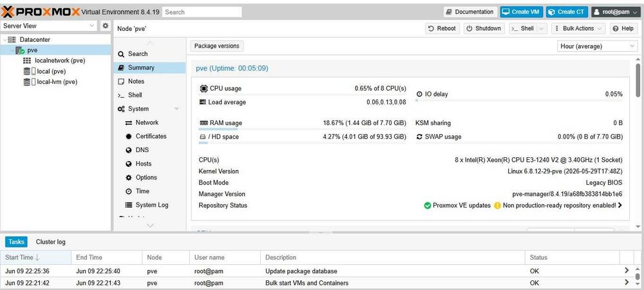The width and height of the screenshot is (644, 290).
Task: Click the local-lvm (pve) storage icon
Action: pos(30,82)
